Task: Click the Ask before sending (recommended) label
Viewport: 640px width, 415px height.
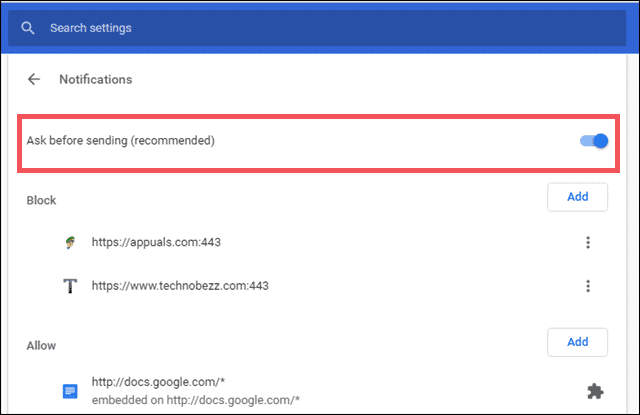Action: (120, 141)
